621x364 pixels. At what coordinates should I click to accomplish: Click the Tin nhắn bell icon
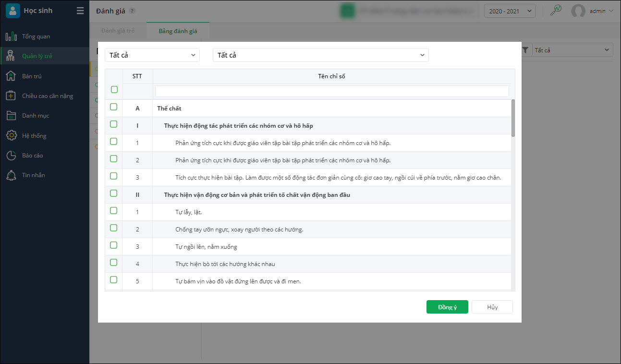tap(11, 175)
